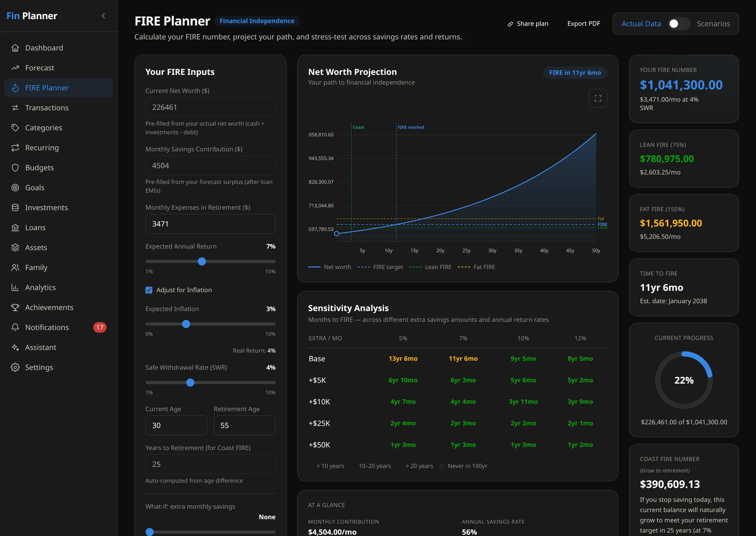Screen dimensions: 756x536
Task: Expand the Net Worth Projection chart fullscreen
Action: [598, 98]
